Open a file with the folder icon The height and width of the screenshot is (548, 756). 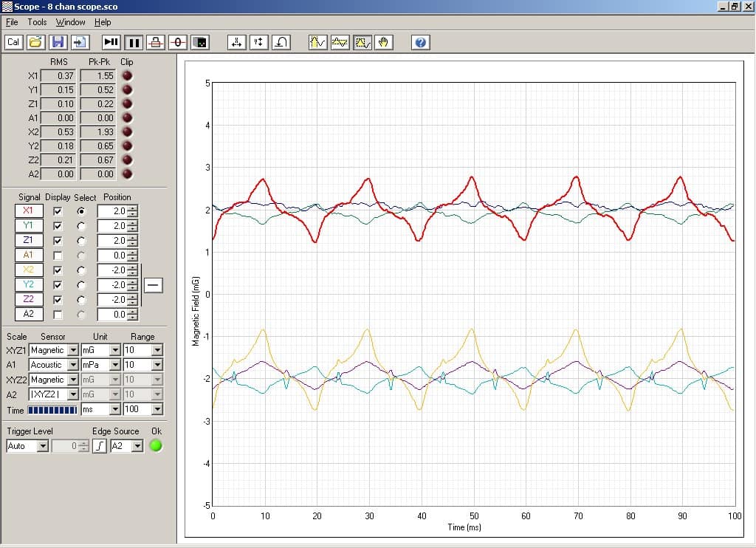35,42
